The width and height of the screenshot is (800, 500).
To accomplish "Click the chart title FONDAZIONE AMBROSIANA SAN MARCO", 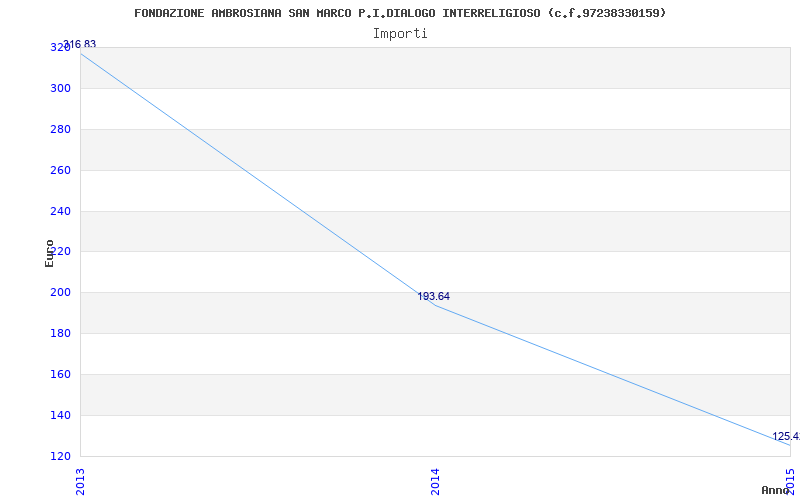I will point(400,13).
